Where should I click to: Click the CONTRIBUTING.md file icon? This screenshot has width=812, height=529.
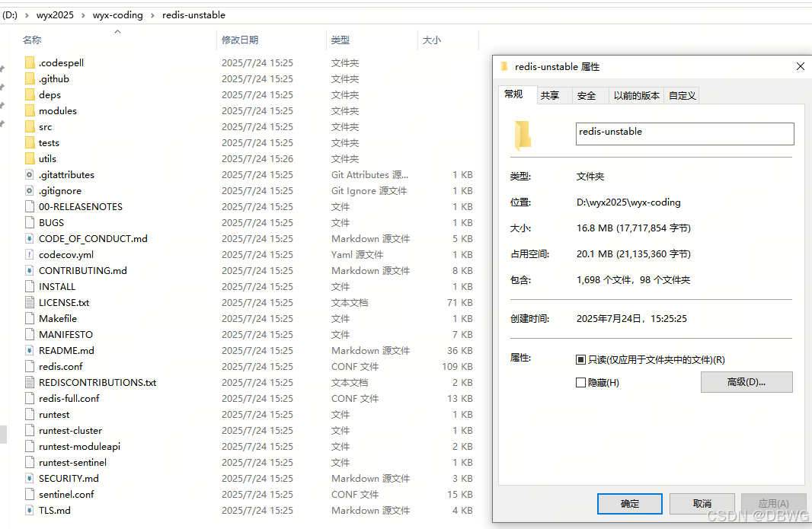point(30,271)
